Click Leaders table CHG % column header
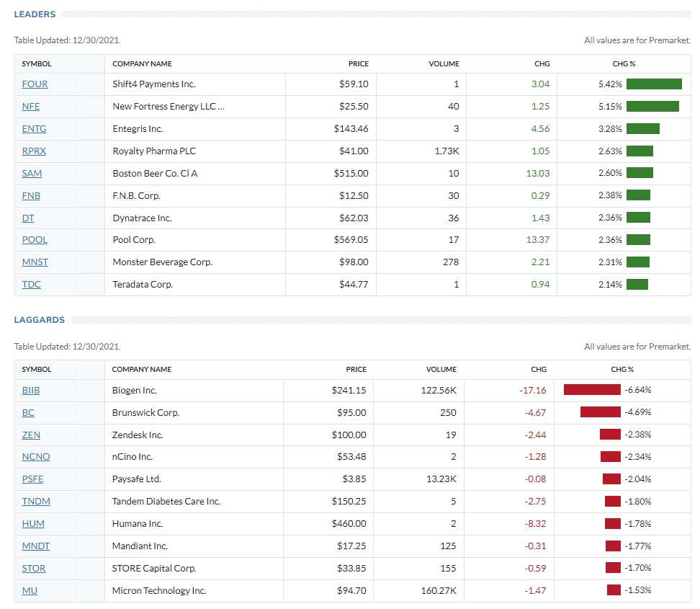The image size is (700, 609). pyautogui.click(x=624, y=64)
